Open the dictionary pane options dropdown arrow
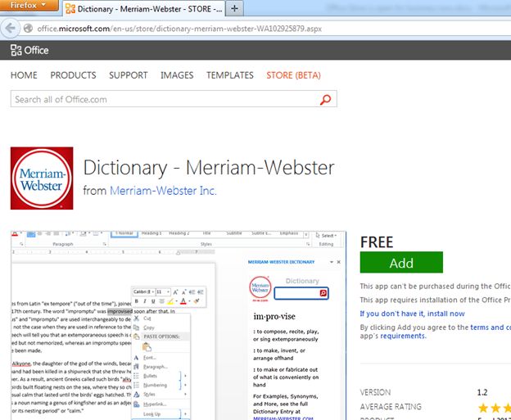 point(332,262)
